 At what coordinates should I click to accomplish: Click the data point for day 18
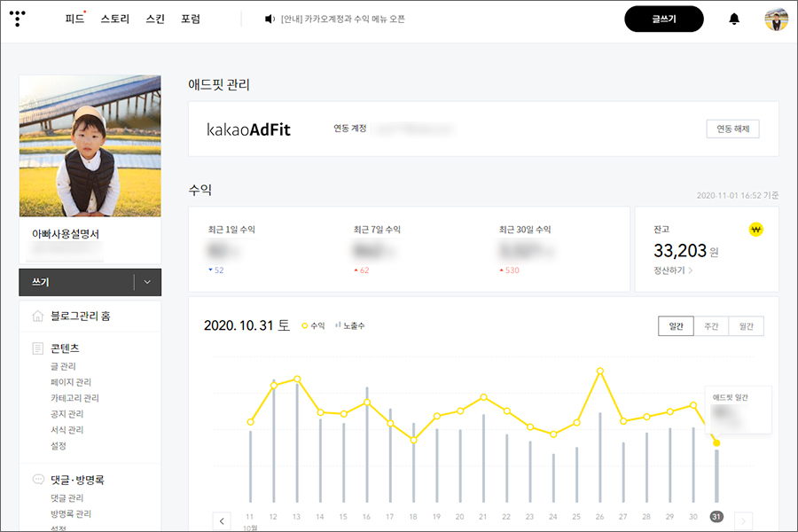click(414, 441)
